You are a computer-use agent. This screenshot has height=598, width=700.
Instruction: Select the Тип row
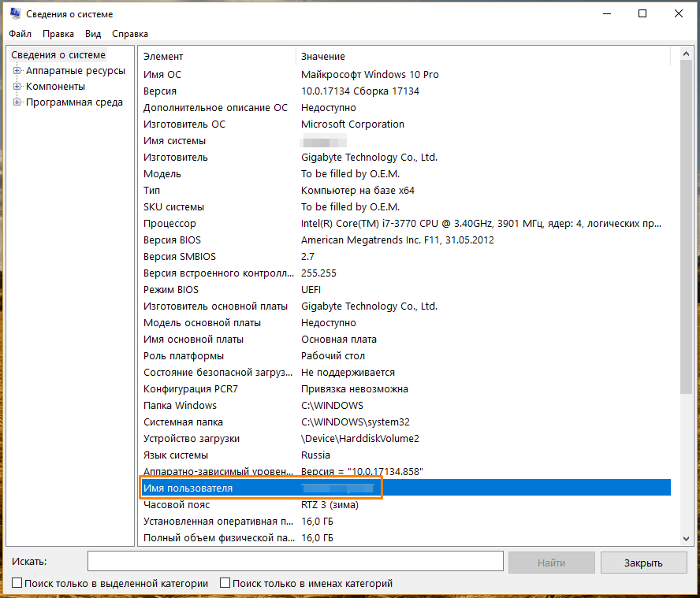click(405, 190)
